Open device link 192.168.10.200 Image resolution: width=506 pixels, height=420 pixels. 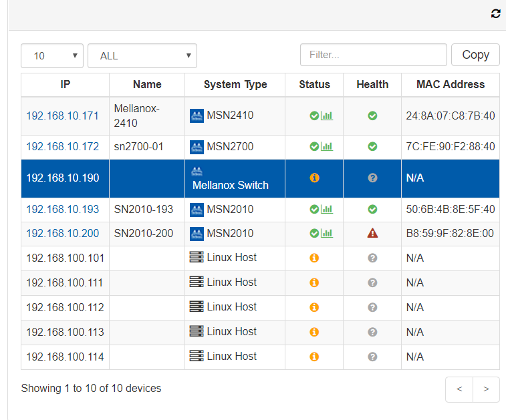62,233
